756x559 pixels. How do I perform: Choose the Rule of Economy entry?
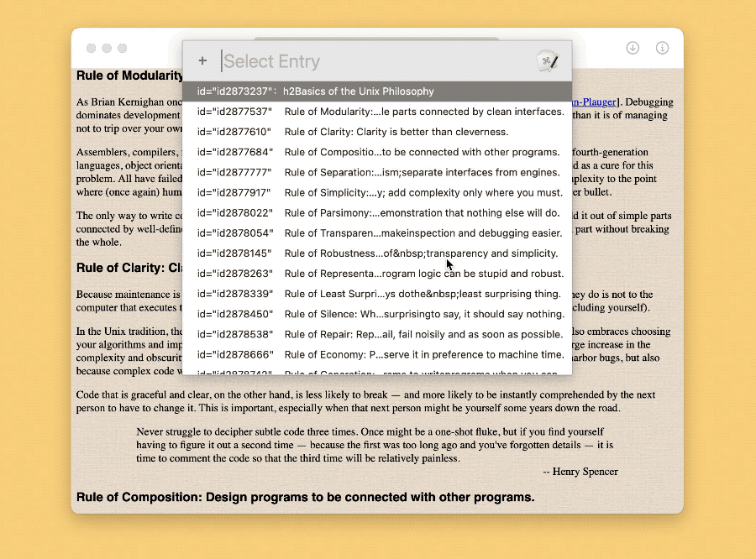(x=377, y=355)
